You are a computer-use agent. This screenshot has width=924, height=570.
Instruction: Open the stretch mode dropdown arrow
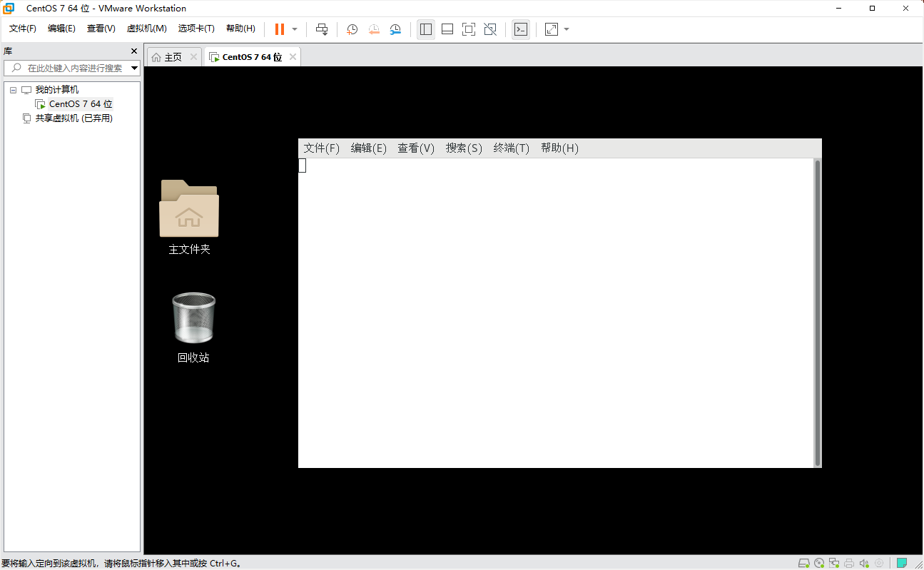tap(567, 29)
